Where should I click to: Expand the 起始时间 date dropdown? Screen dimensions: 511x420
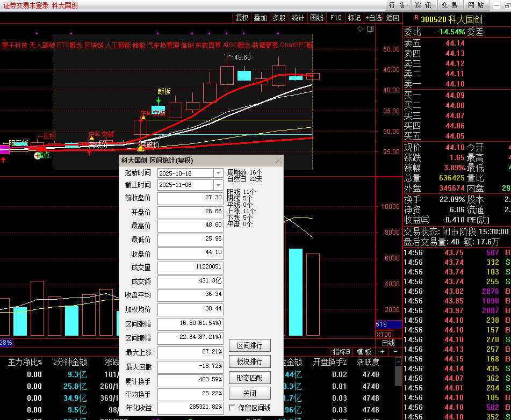coord(218,173)
